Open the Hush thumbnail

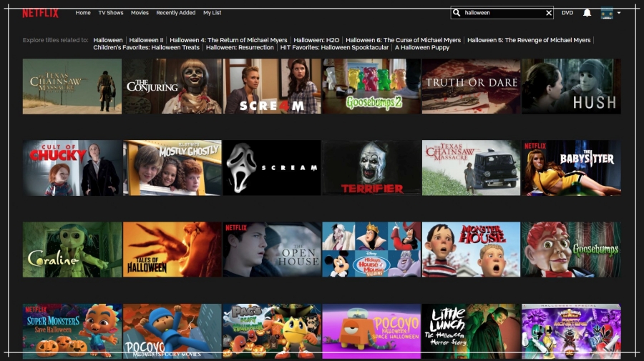click(571, 86)
